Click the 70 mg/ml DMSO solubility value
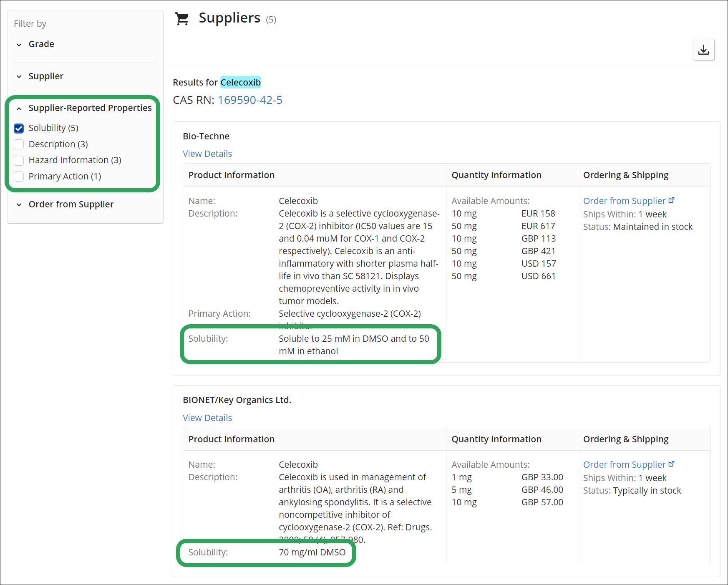 click(x=312, y=552)
